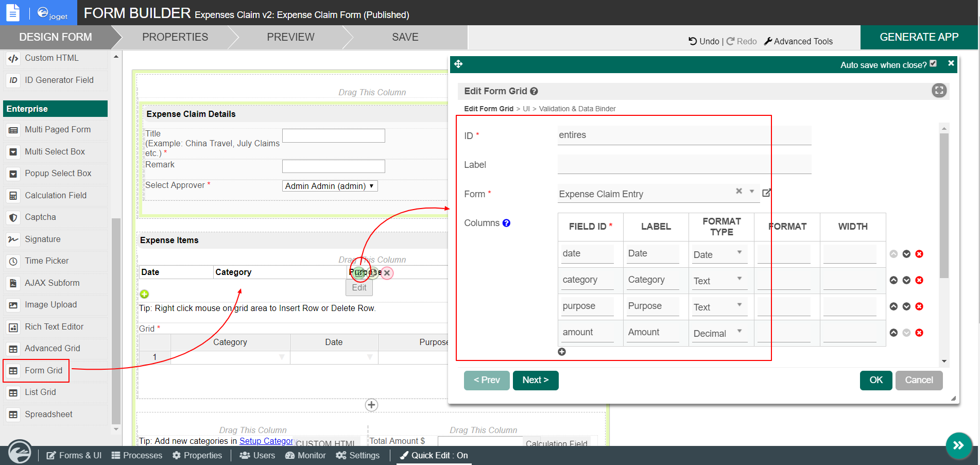Clear the Expense Claim Entry selection
The image size is (980, 465).
pos(738,191)
